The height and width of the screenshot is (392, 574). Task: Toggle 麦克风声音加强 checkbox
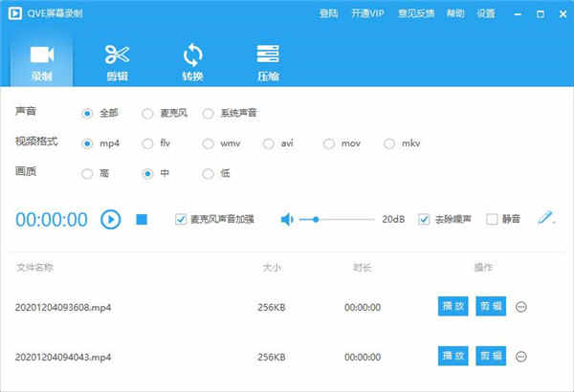point(181,219)
